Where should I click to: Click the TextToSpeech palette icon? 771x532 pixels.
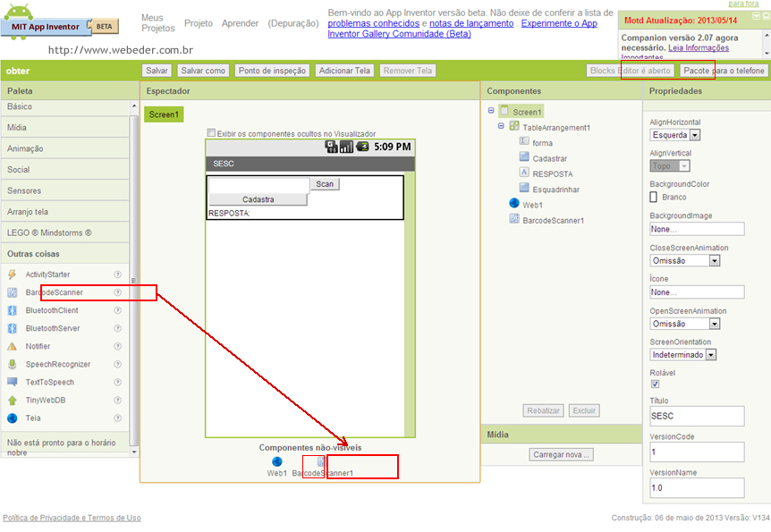point(13,382)
